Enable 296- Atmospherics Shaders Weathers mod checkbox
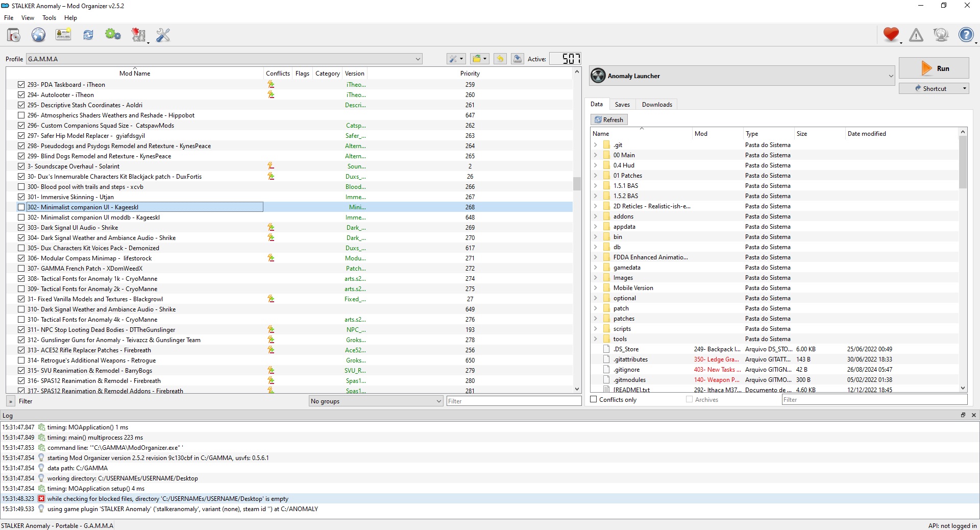Image resolution: width=980 pixels, height=530 pixels. point(21,115)
